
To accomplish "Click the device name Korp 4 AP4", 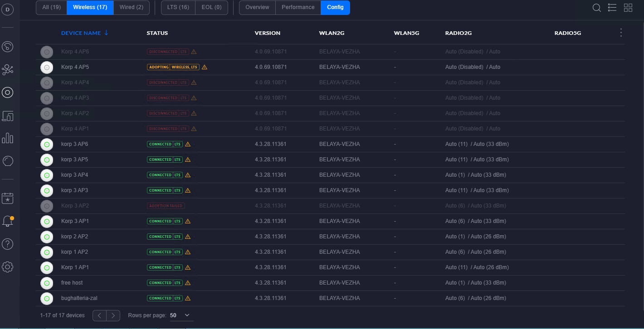I will [75, 82].
